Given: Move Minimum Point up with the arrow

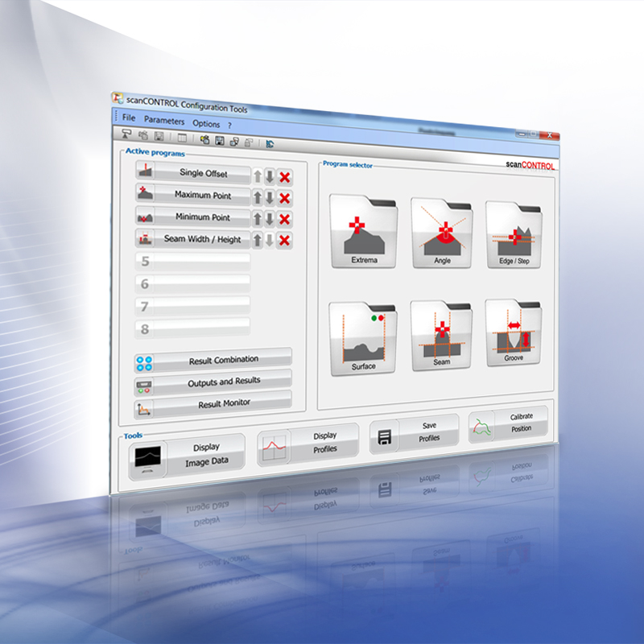Looking at the screenshot, I should (258, 219).
